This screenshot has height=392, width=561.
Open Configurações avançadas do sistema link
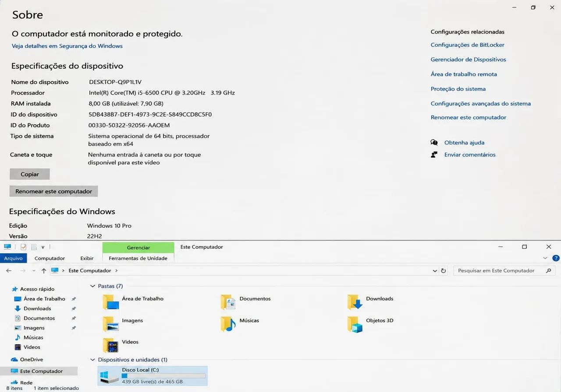480,104
